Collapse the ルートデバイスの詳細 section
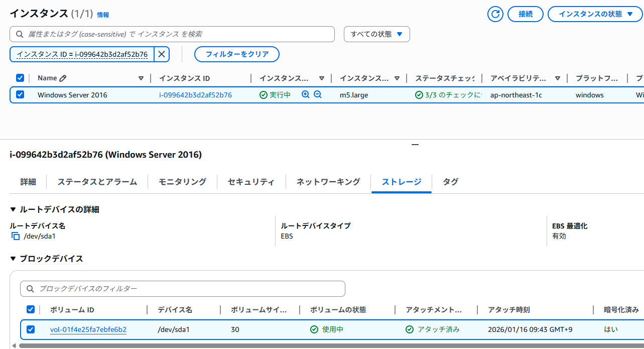The height and width of the screenshot is (349, 644). [x=13, y=209]
